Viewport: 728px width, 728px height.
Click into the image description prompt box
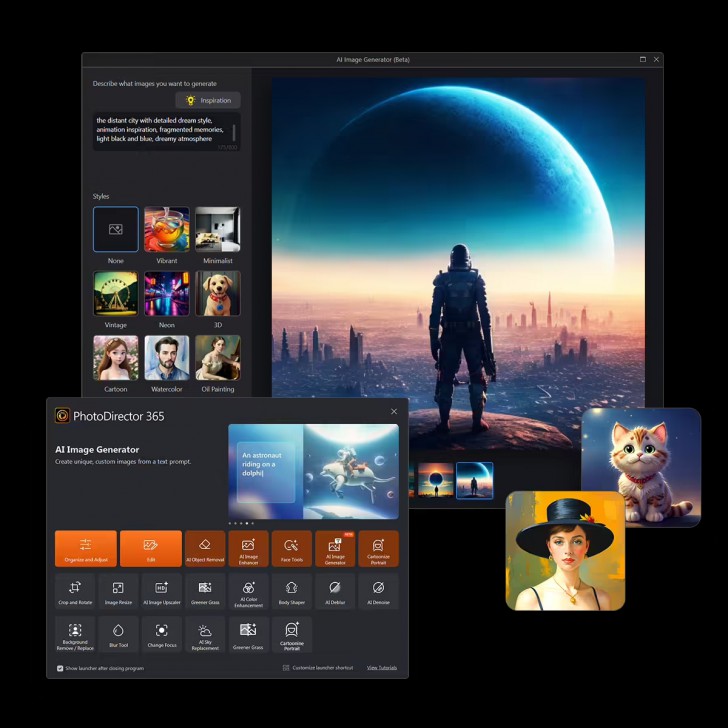click(x=166, y=131)
